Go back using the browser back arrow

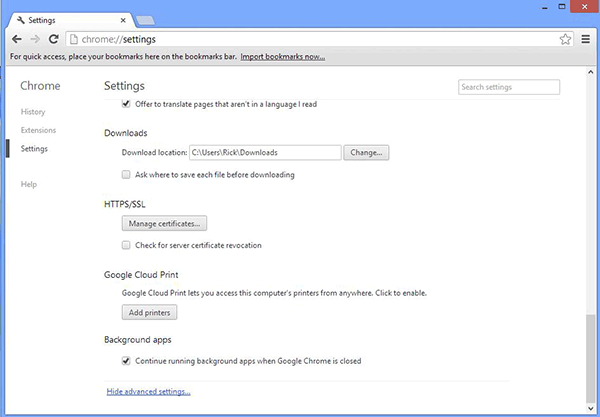[x=16, y=39]
